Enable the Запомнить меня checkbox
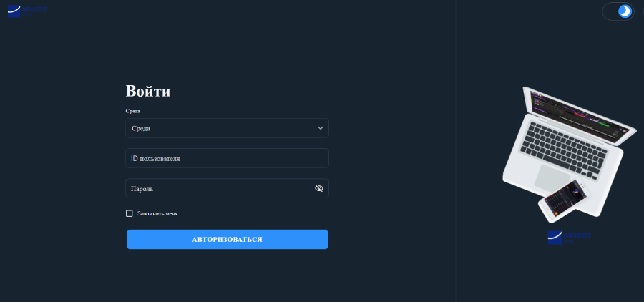The height and width of the screenshot is (302, 644). pos(130,213)
